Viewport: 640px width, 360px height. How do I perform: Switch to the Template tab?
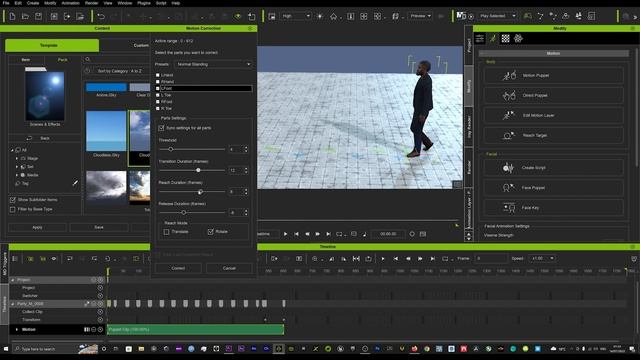(52, 45)
